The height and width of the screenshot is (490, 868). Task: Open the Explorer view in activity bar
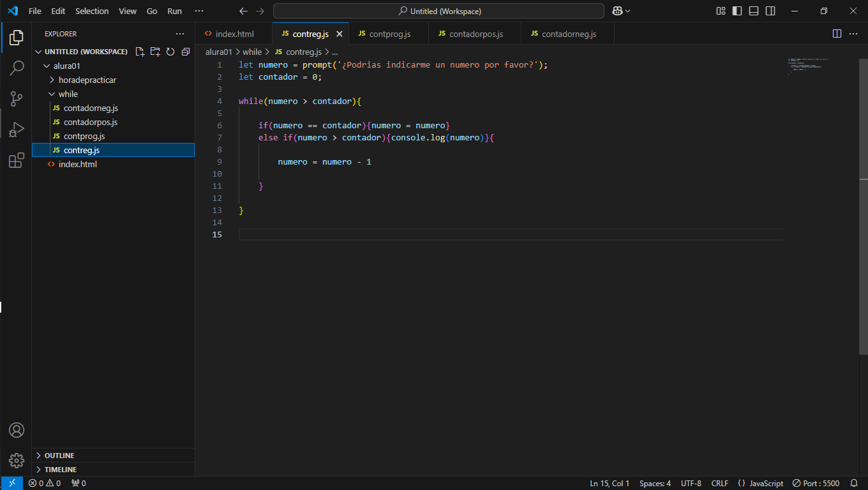pos(17,37)
